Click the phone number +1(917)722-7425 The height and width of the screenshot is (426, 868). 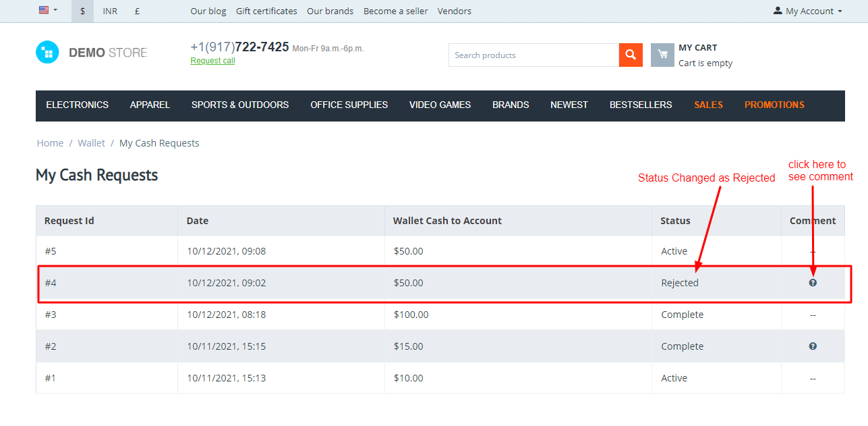[x=239, y=47]
